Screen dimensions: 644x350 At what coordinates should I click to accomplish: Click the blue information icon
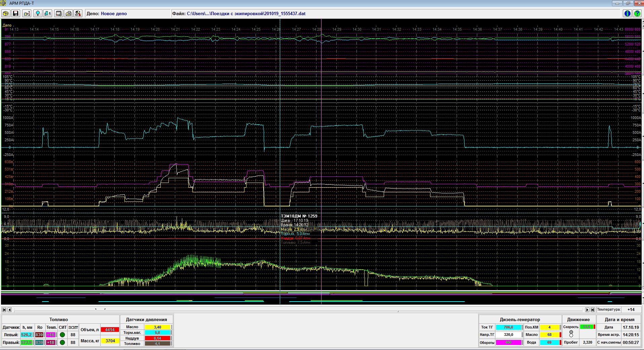pos(627,13)
